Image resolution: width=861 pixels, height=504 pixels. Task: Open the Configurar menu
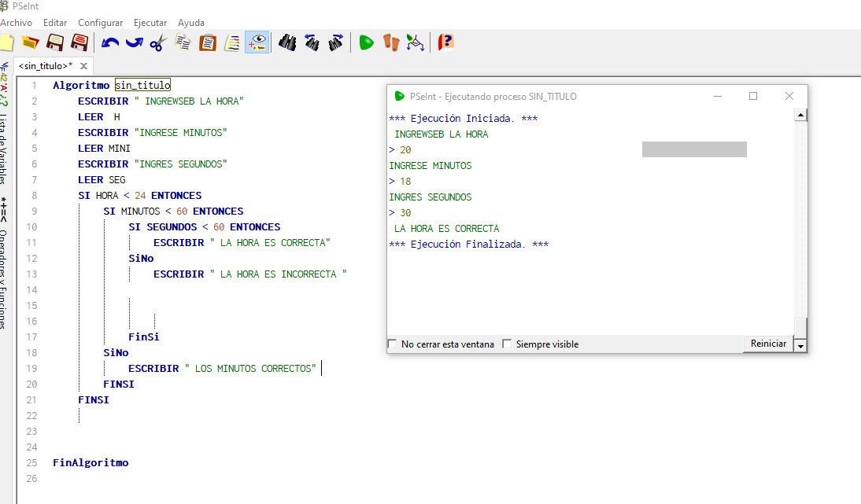[x=100, y=23]
